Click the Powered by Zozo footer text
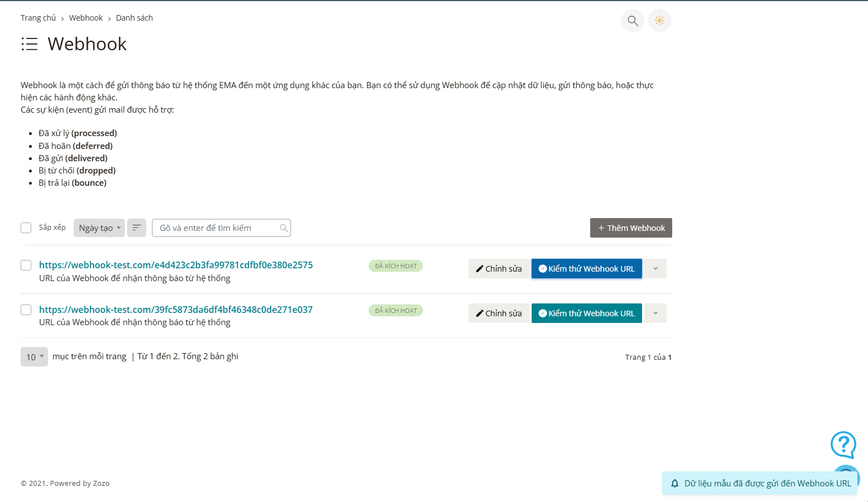Screen dimensions: 868x502 tap(80, 483)
